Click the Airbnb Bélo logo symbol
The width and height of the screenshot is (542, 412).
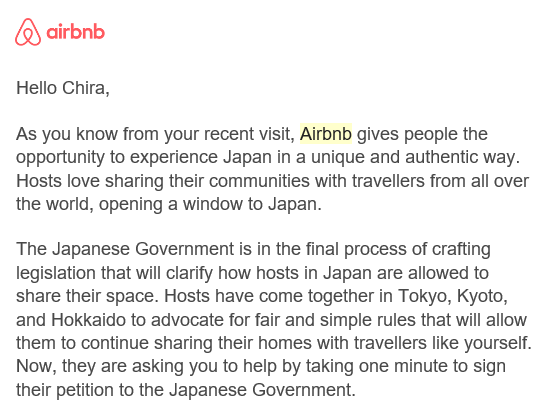pyautogui.click(x=28, y=32)
